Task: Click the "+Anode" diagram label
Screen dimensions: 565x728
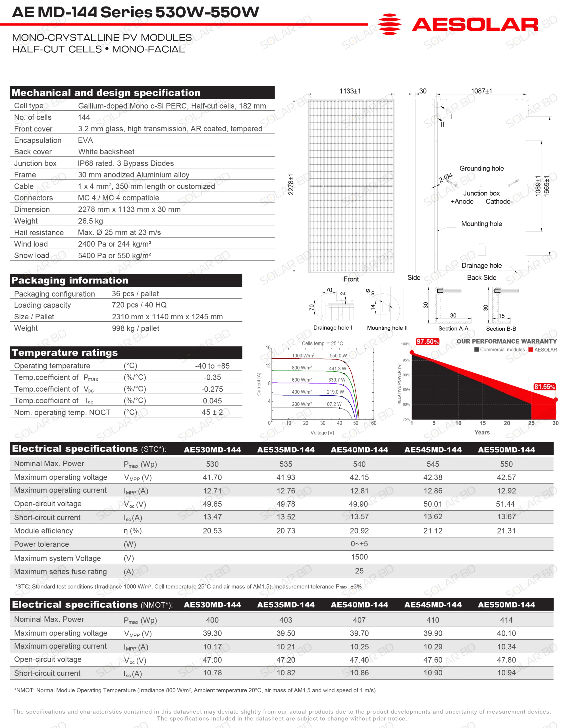Action: [462, 201]
